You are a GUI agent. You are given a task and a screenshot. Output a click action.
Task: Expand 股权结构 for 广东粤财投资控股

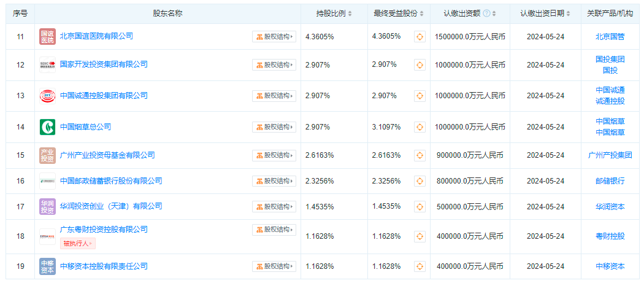click(274, 230)
